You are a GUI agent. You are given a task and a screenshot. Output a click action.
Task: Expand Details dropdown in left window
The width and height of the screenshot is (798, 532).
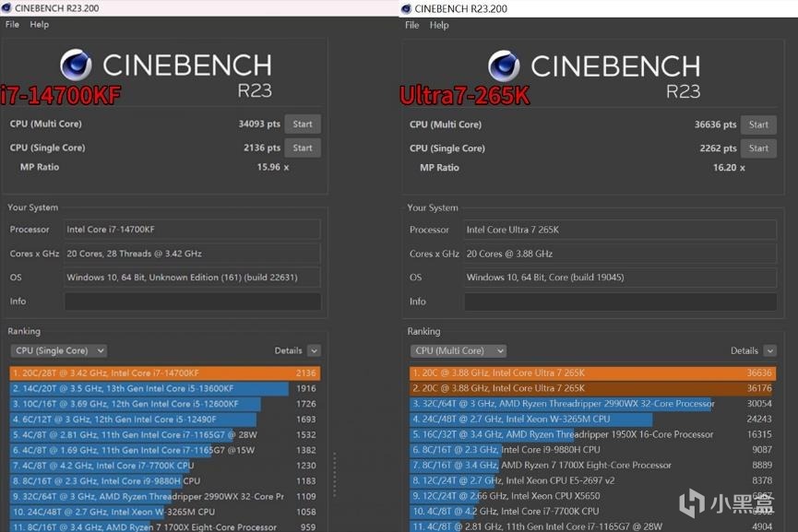point(314,350)
